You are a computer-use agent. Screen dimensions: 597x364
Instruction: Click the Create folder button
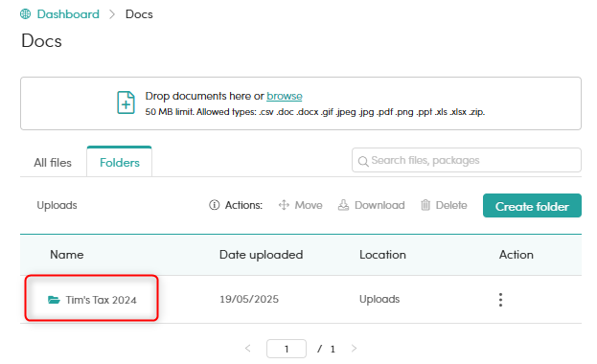coord(532,206)
